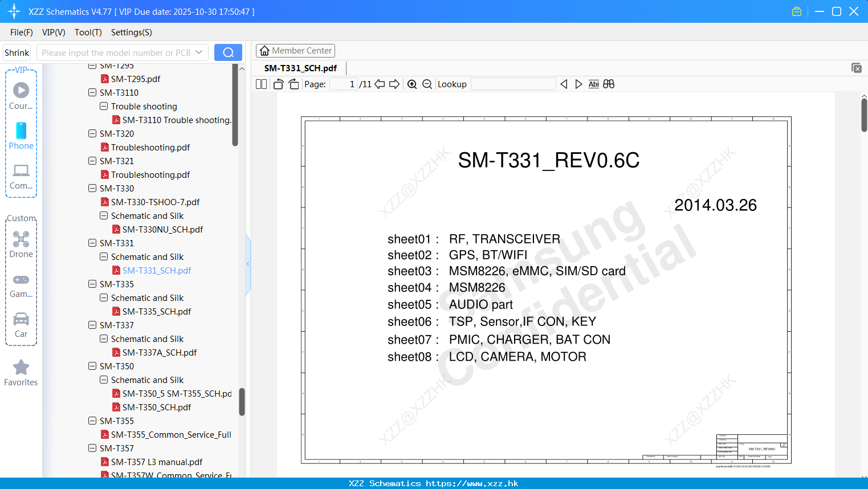
Task: Select the Drone category
Action: pyautogui.click(x=21, y=244)
